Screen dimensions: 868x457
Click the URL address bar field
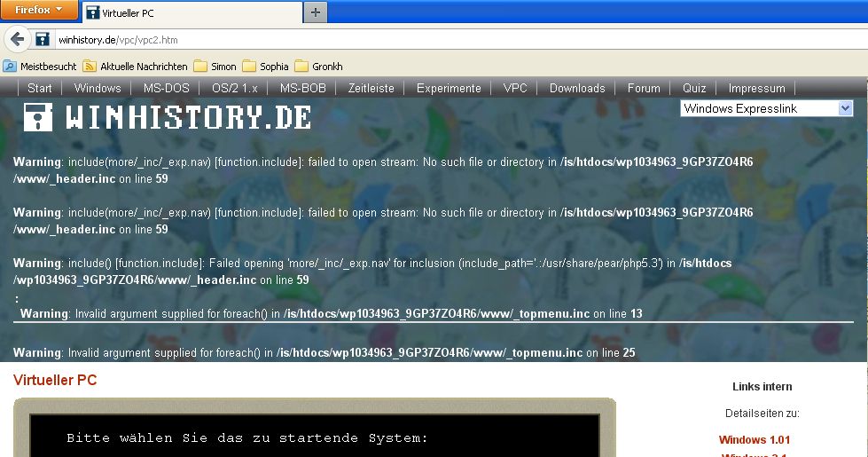coord(443,40)
